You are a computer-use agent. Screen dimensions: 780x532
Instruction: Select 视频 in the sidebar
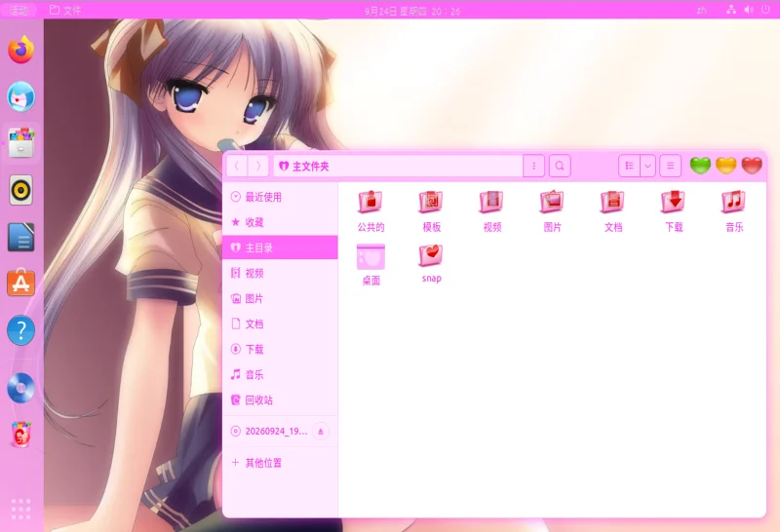(280, 273)
